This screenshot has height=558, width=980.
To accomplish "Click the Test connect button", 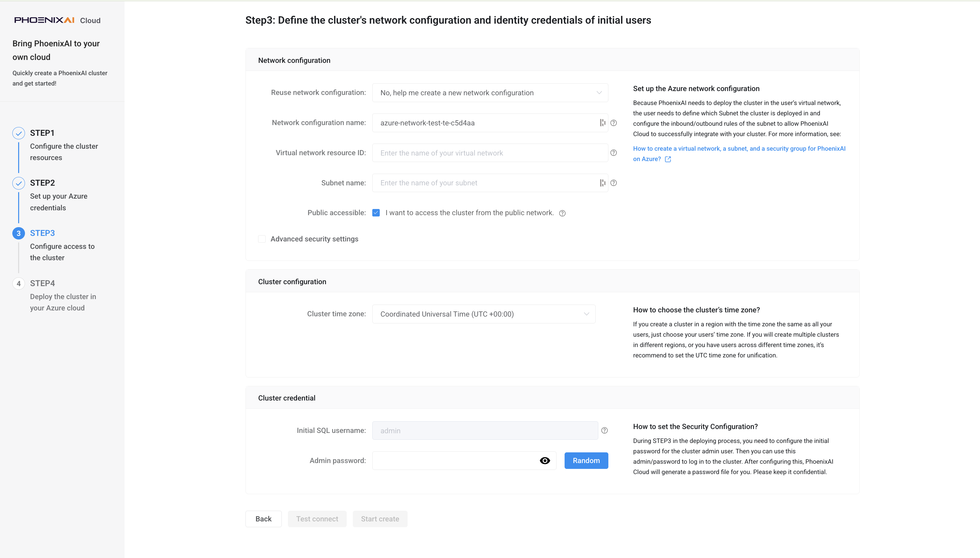I will coord(317,519).
